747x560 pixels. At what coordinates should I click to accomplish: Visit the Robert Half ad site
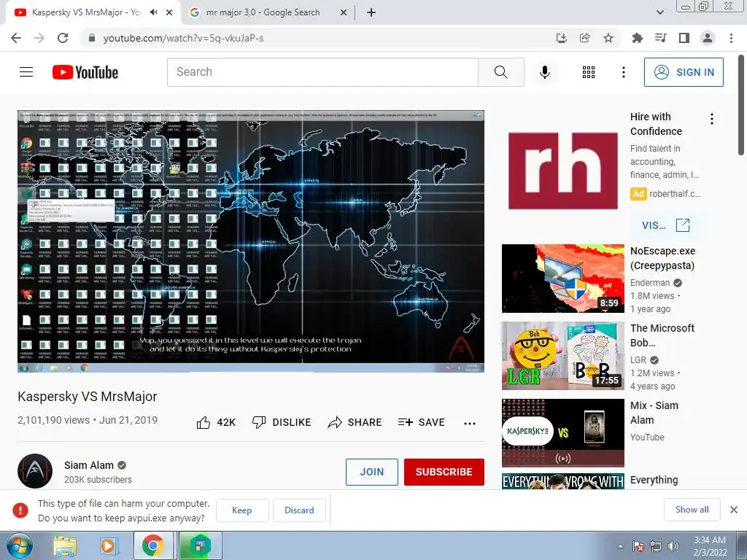pos(665,225)
